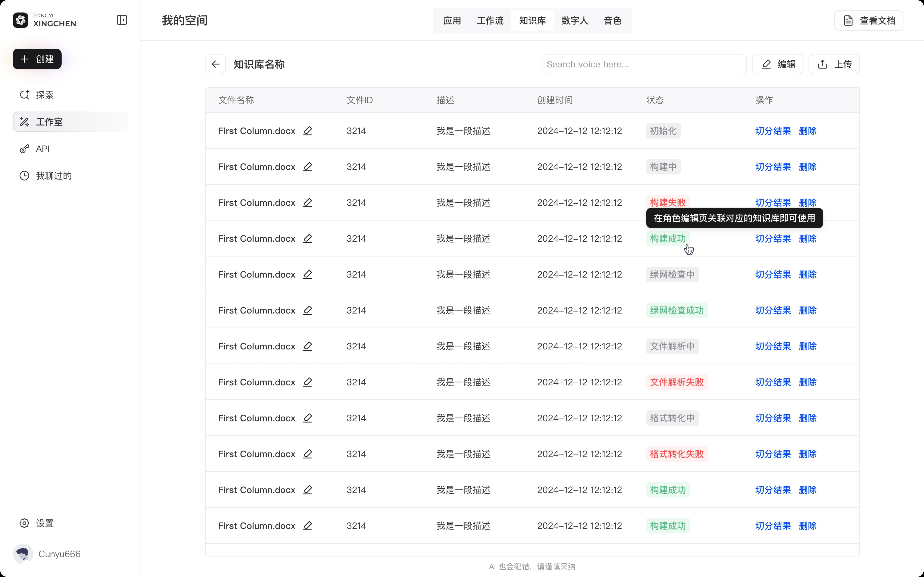Image resolution: width=924 pixels, height=577 pixels.
Task: Open 设置 settings at sidebar bottom
Action: (x=44, y=523)
